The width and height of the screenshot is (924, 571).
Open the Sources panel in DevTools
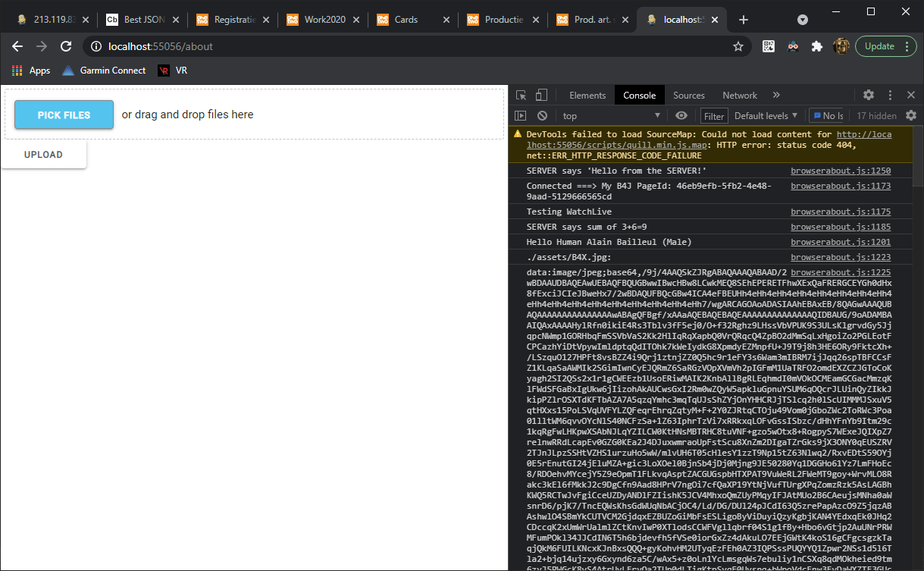point(689,96)
